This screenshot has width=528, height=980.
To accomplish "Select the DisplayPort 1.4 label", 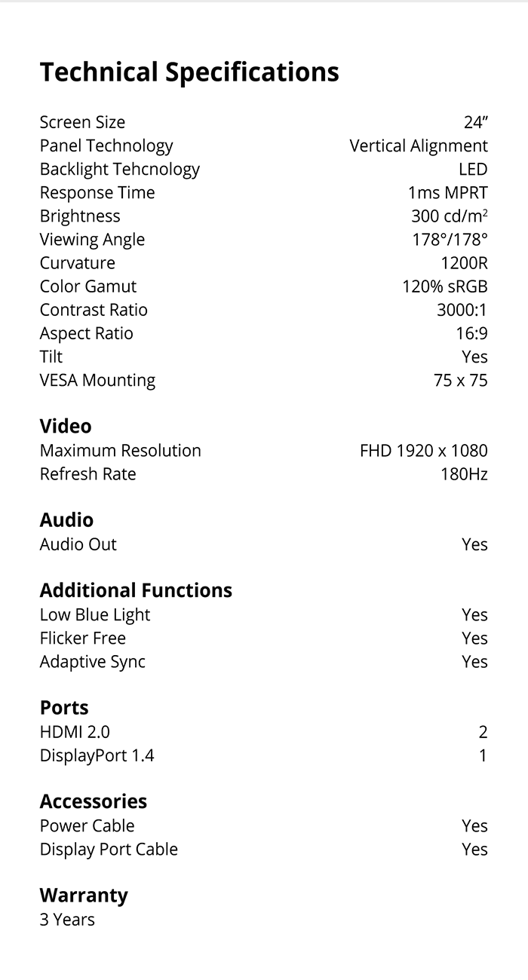I will pos(97,756).
